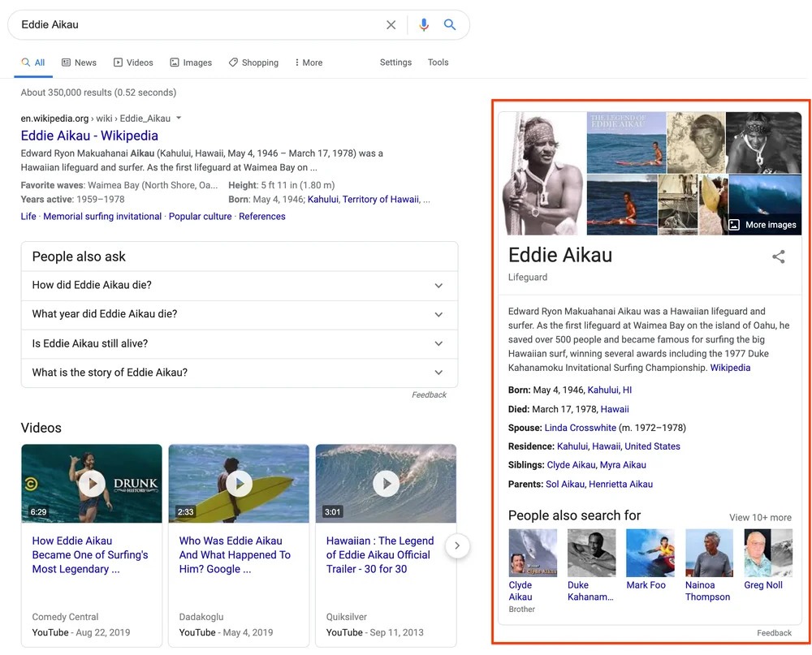The image size is (812, 655).
Task: Clear the search query using the X icon
Action: [x=391, y=24]
